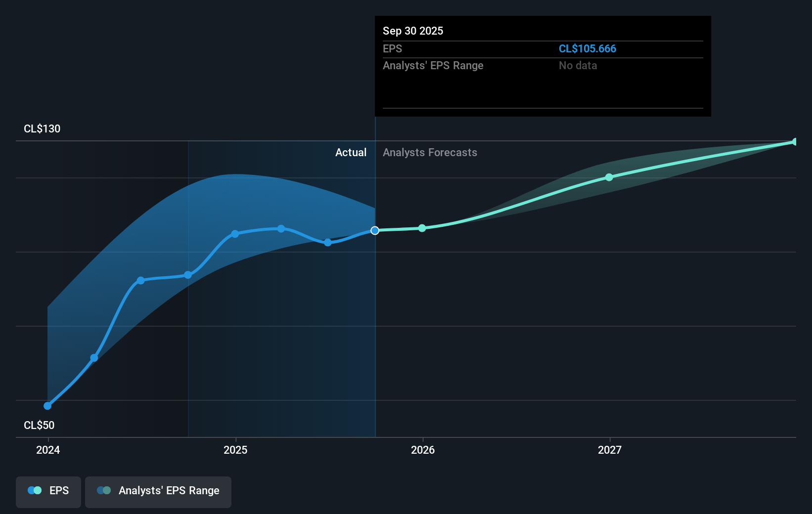Click the first EPS data point near CL$50

(47, 405)
